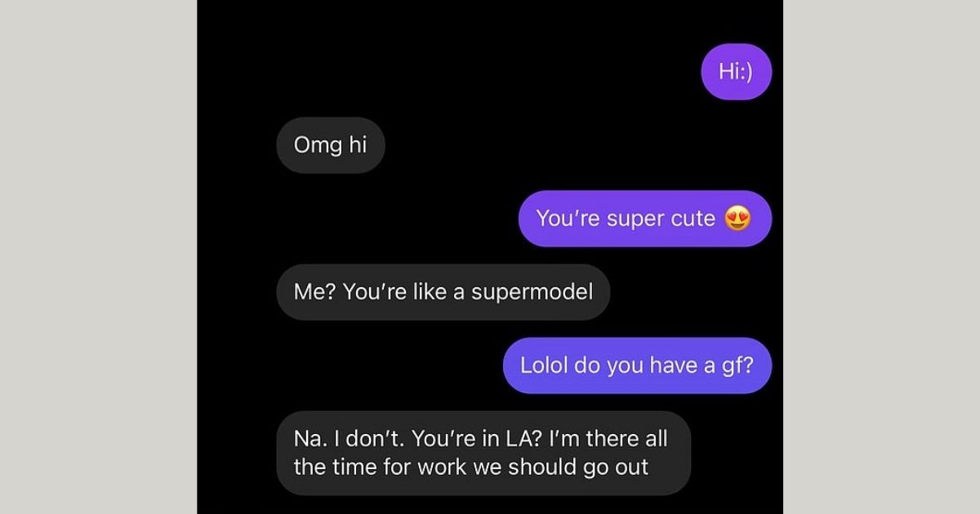
Task: Tap the 'Me? You're like a supermodel' bubble
Action: coord(443,292)
